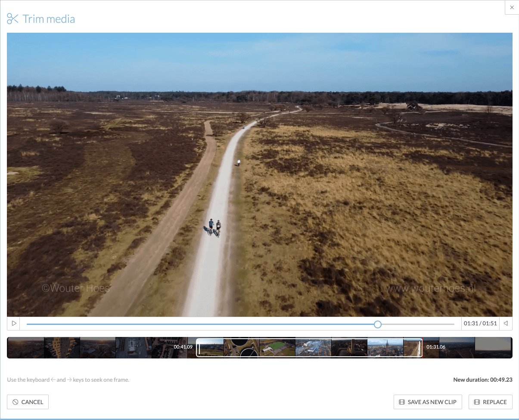Image resolution: width=519 pixels, height=420 pixels.
Task: Click the New duration: 00:49.23 text
Action: click(483, 380)
